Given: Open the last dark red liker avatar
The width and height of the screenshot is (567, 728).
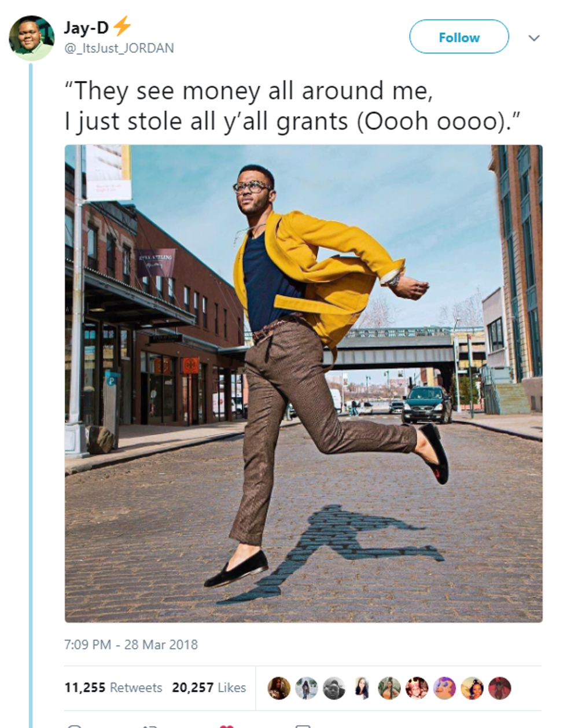Looking at the screenshot, I should click(x=500, y=688).
